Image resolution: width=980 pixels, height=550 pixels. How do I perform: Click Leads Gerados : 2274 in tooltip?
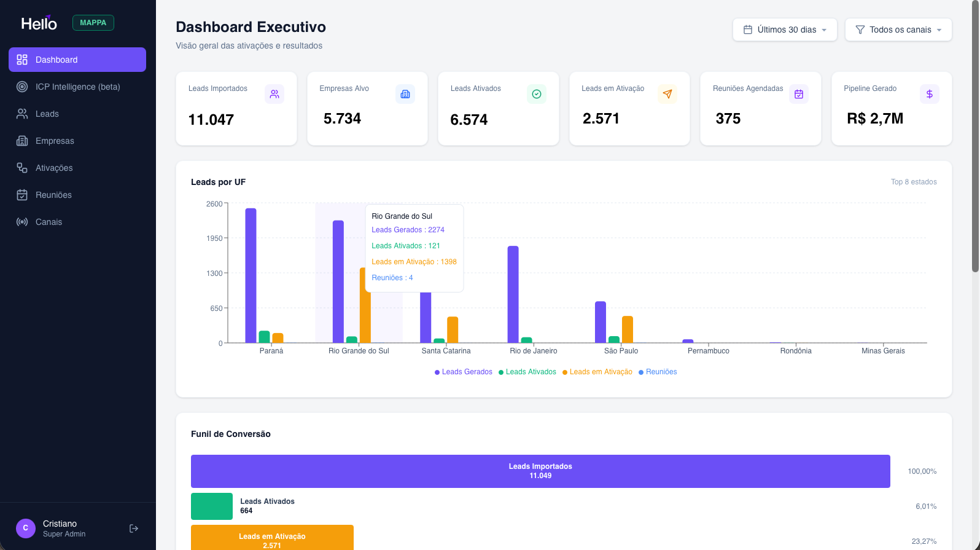coord(408,230)
